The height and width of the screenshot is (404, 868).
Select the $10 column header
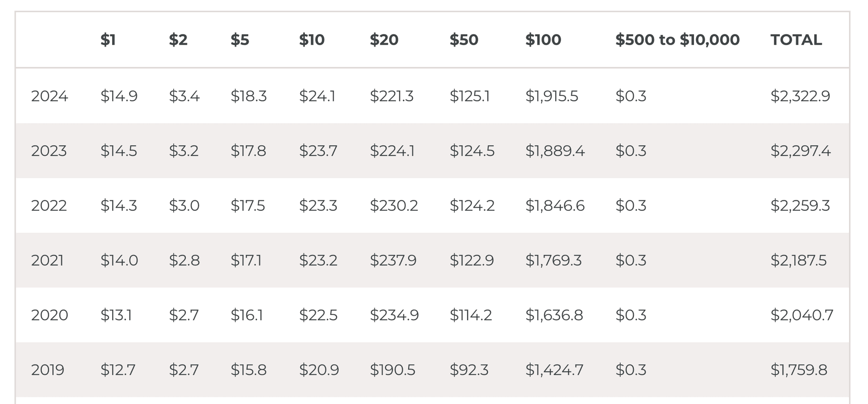point(311,40)
